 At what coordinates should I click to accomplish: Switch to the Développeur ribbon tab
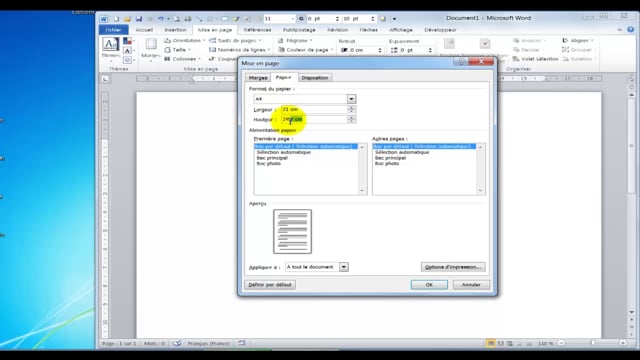coord(440,30)
